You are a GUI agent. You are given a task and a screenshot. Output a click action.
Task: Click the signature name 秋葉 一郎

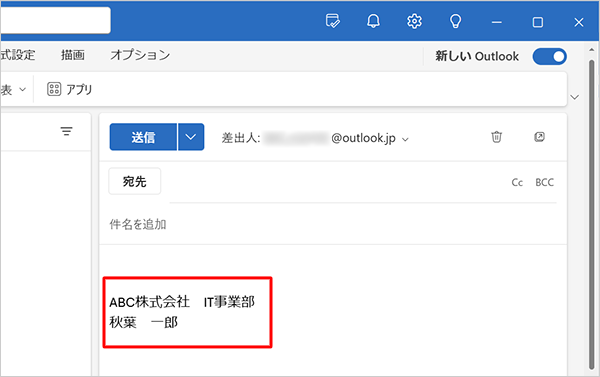point(143,322)
